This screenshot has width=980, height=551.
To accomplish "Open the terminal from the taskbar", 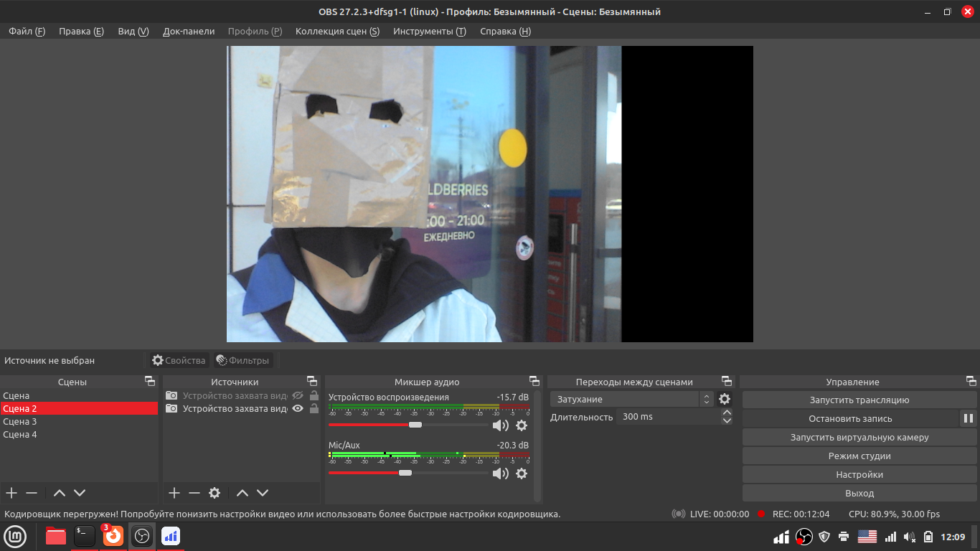I will click(x=85, y=536).
